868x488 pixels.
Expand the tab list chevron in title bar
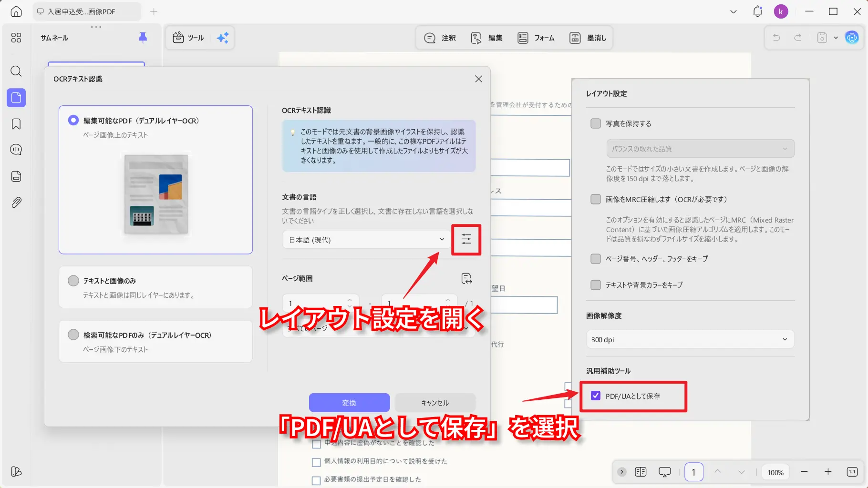pos(734,11)
